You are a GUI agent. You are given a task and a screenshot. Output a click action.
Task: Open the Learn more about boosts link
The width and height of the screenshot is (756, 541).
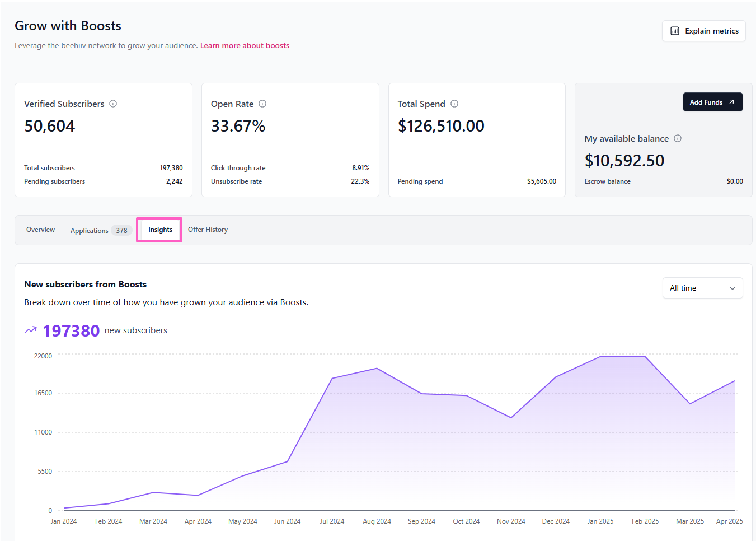[245, 45]
